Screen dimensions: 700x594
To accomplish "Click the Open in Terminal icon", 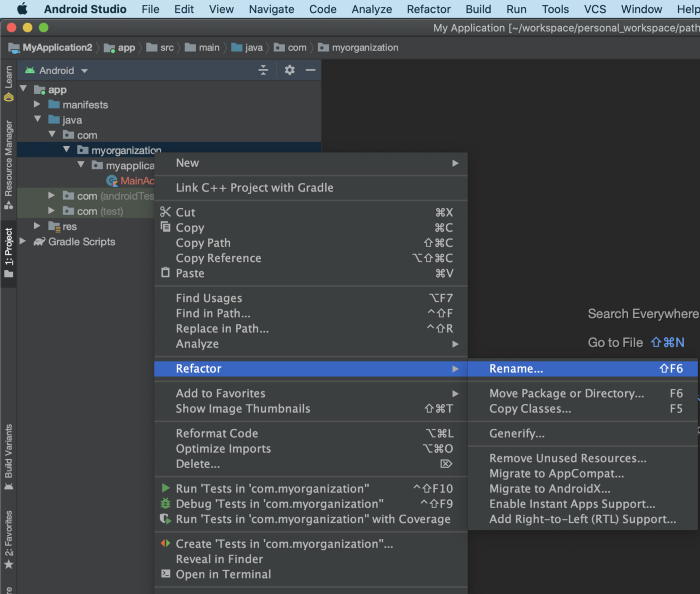I will coord(166,574).
